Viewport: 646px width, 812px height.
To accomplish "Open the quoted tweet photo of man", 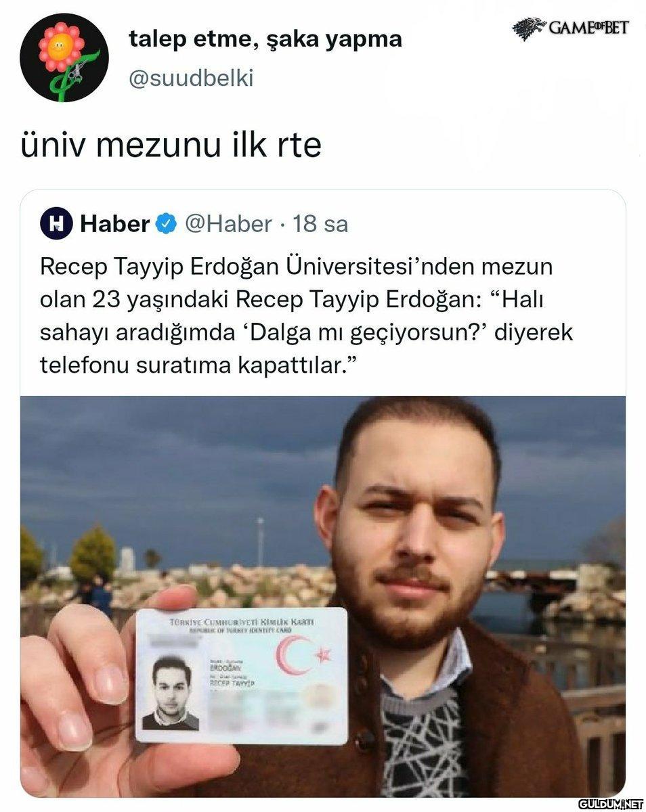I will click(323, 596).
